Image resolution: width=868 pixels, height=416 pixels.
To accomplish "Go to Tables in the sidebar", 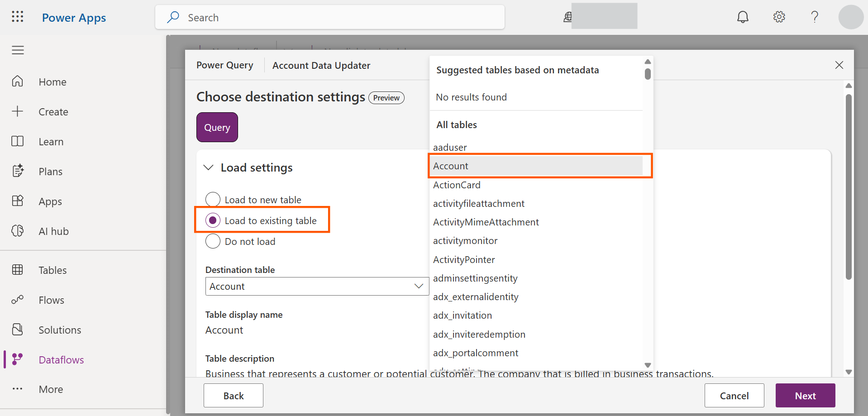I will click(52, 270).
